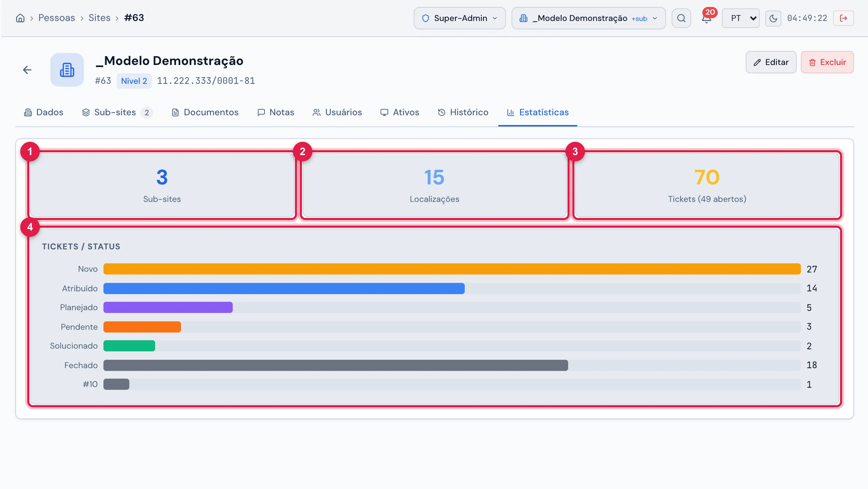Open the Notas tab

click(x=276, y=112)
